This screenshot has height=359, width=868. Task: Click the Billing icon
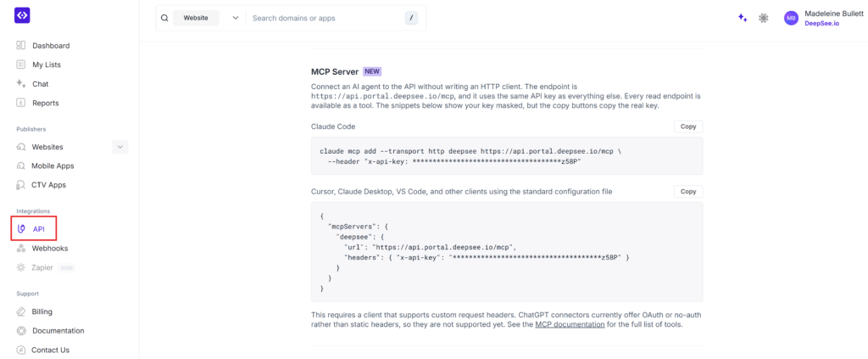tap(21, 311)
